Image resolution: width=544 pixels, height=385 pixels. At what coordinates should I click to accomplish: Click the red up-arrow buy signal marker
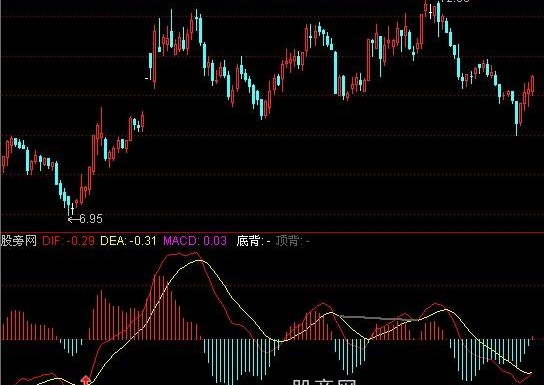(x=85, y=380)
